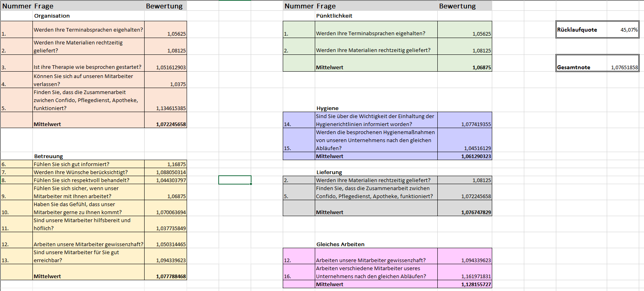
Task: Click the 'Lieferung' heading cell
Action: pyautogui.click(x=376, y=172)
